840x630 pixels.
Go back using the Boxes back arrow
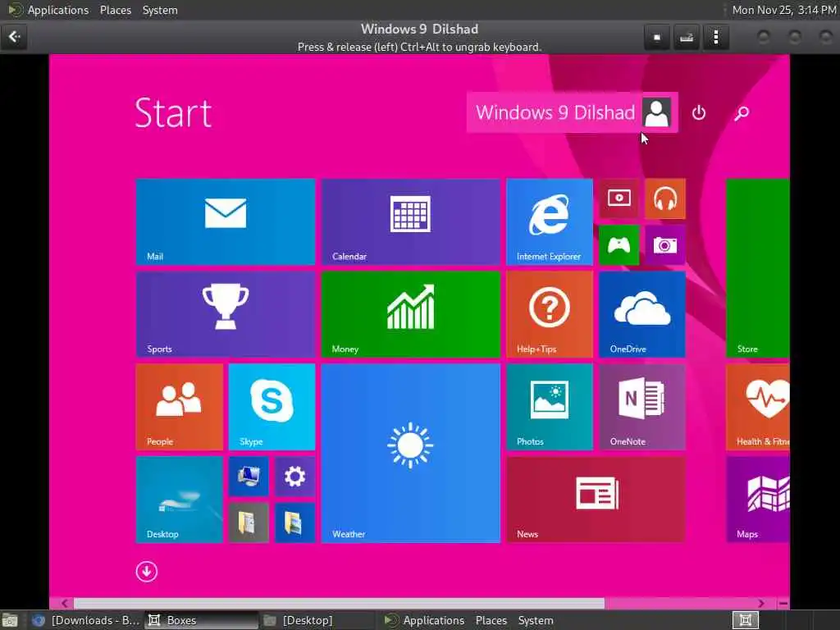point(15,37)
